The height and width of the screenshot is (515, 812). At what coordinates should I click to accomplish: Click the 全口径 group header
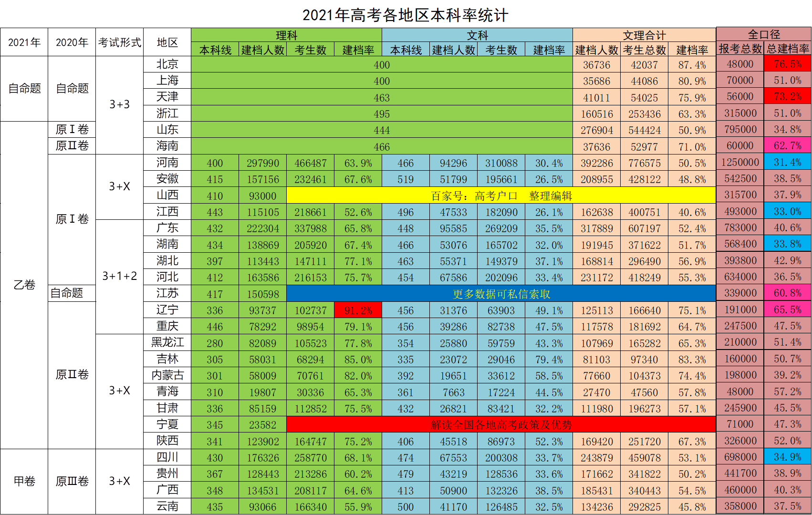point(764,34)
